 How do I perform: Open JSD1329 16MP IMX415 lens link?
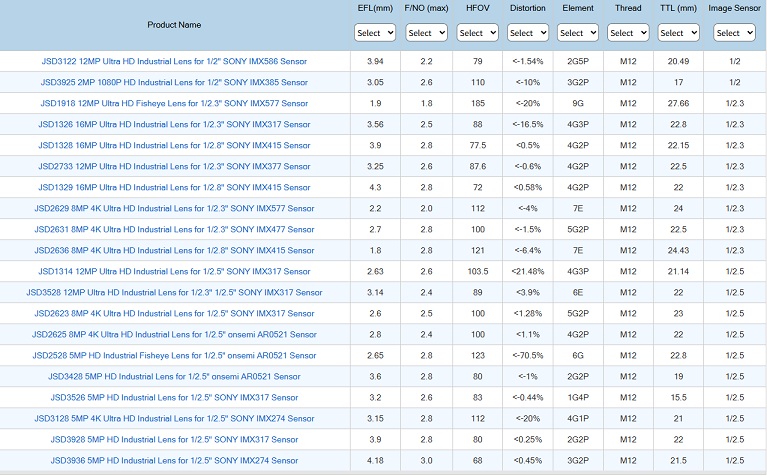[174, 188]
